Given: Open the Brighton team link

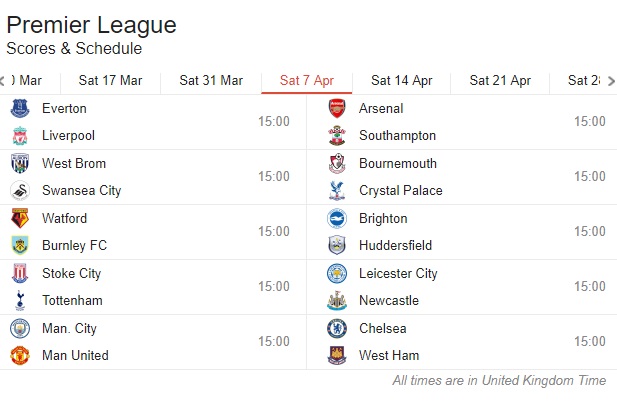Looking at the screenshot, I should point(383,218).
